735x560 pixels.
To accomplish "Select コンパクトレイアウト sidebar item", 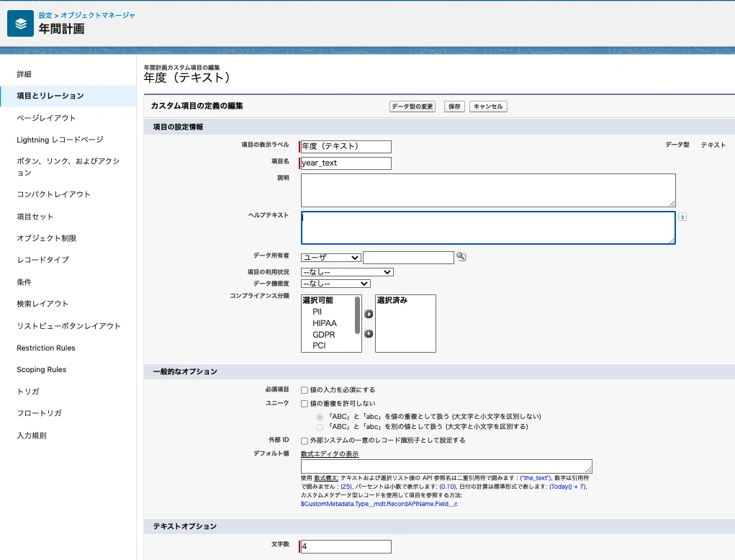I will tap(53, 194).
